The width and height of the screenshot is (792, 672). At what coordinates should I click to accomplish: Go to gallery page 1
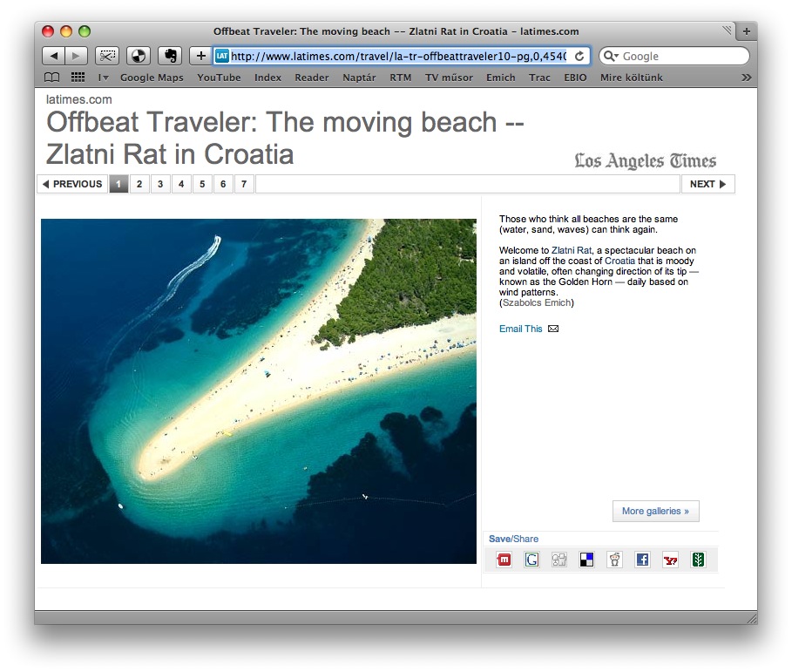point(118,184)
